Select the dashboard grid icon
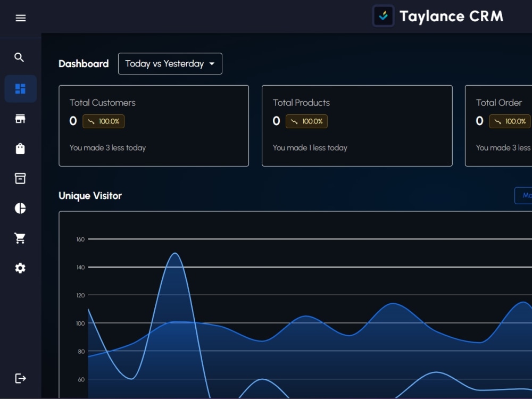The image size is (532, 399). click(20, 89)
